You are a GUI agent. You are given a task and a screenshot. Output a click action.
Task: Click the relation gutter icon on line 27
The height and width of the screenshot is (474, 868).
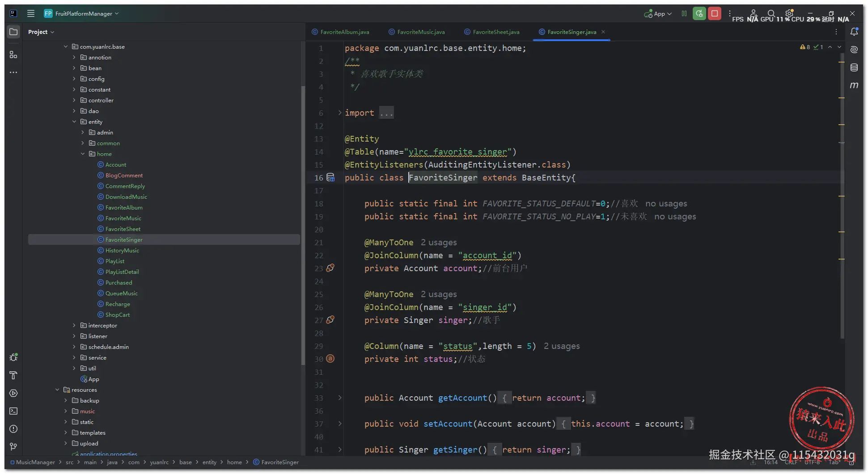pyautogui.click(x=330, y=320)
